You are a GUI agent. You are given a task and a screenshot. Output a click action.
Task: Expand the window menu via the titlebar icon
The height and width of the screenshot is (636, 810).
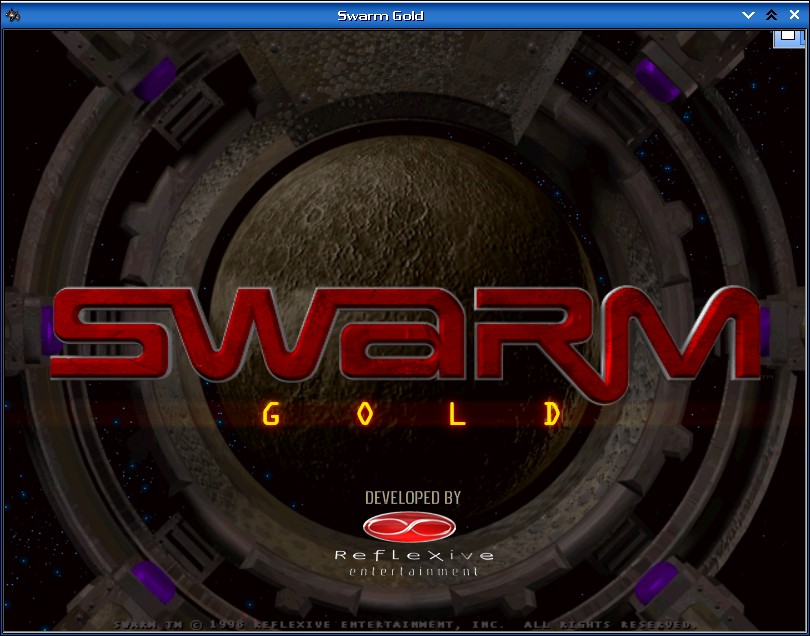point(12,15)
